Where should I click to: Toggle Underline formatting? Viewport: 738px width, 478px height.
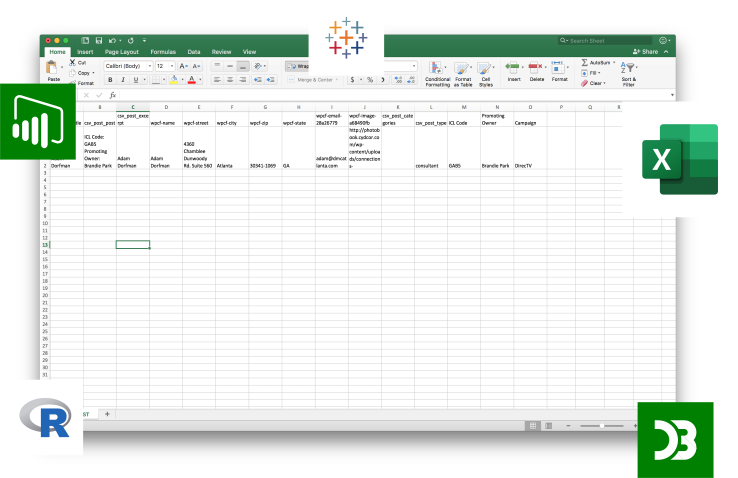tap(135, 80)
